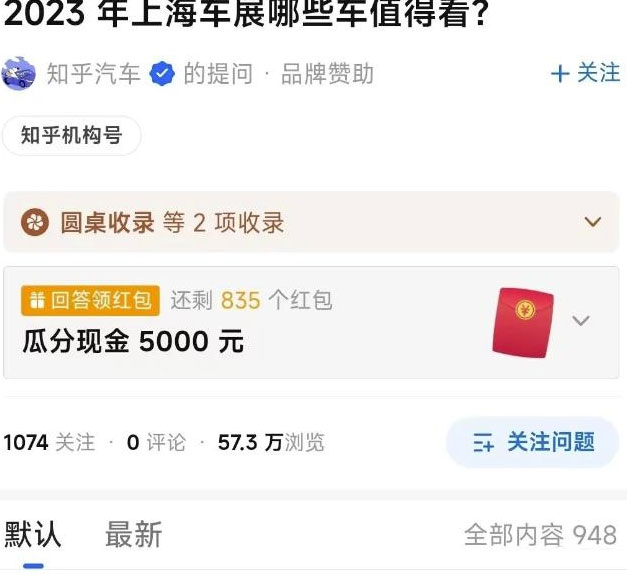This screenshot has width=627, height=574.
Task: Open the 知乎汽车 username link
Action: tap(93, 74)
